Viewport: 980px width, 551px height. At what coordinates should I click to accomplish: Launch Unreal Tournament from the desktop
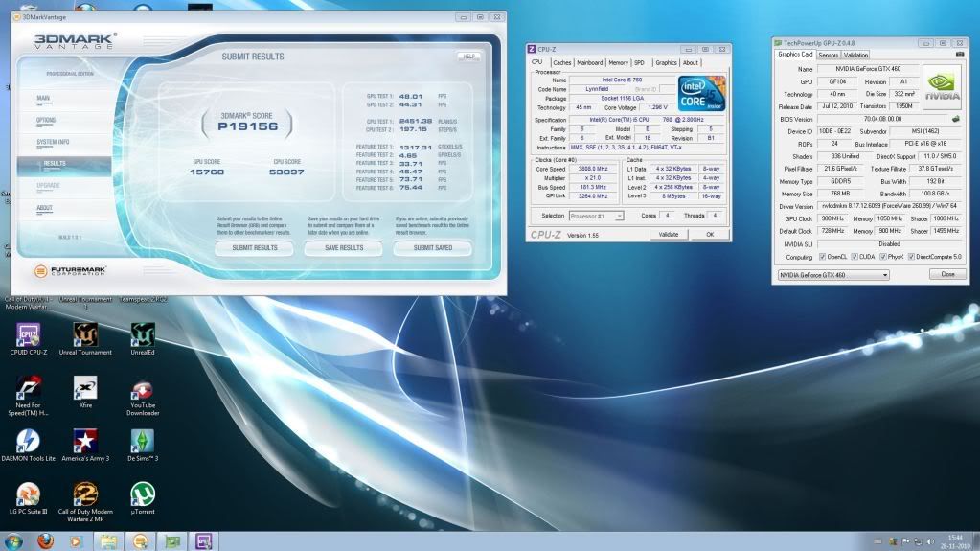click(85, 339)
